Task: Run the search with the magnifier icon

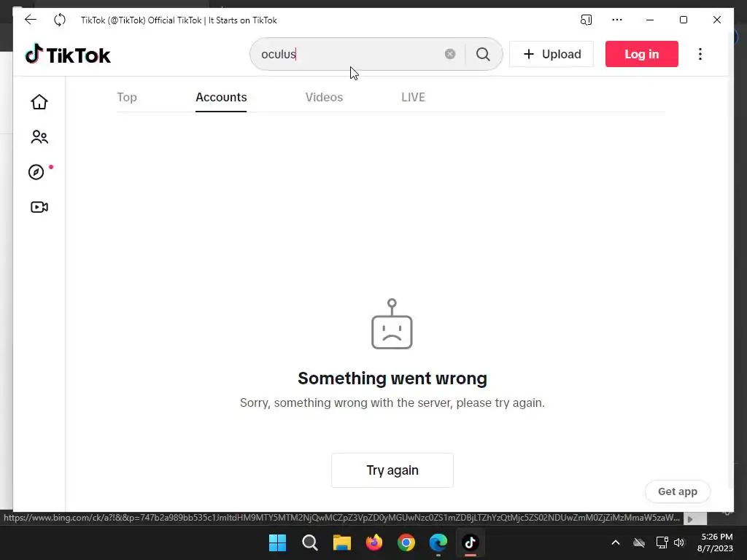Action: click(x=483, y=54)
